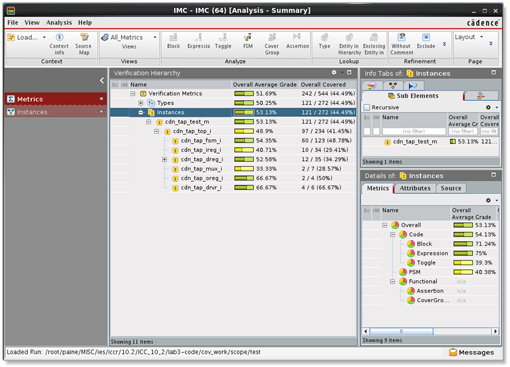Image resolution: width=510 pixels, height=367 pixels.
Task: Expand the cdn_tap_dreg_i node
Action: pos(165,160)
